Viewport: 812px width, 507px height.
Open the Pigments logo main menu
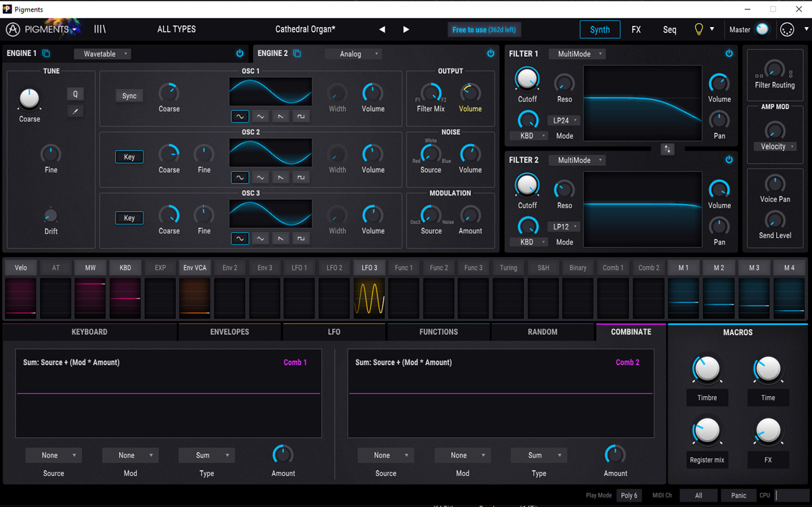(x=44, y=29)
